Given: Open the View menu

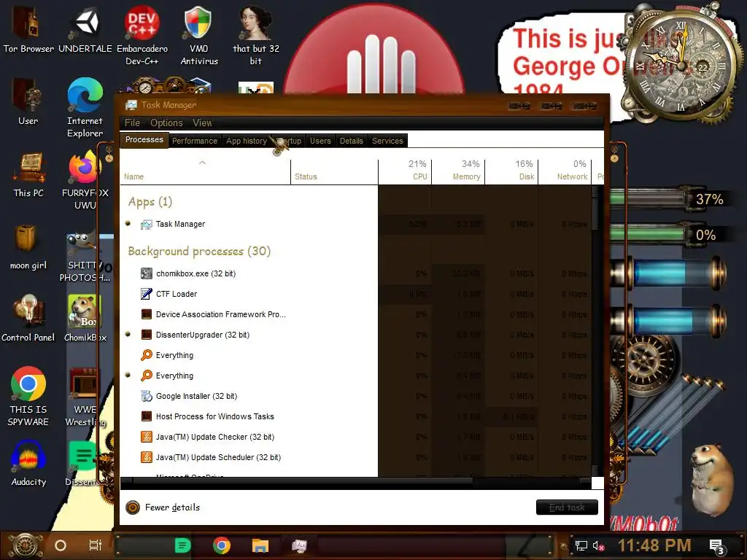Looking at the screenshot, I should 202,122.
